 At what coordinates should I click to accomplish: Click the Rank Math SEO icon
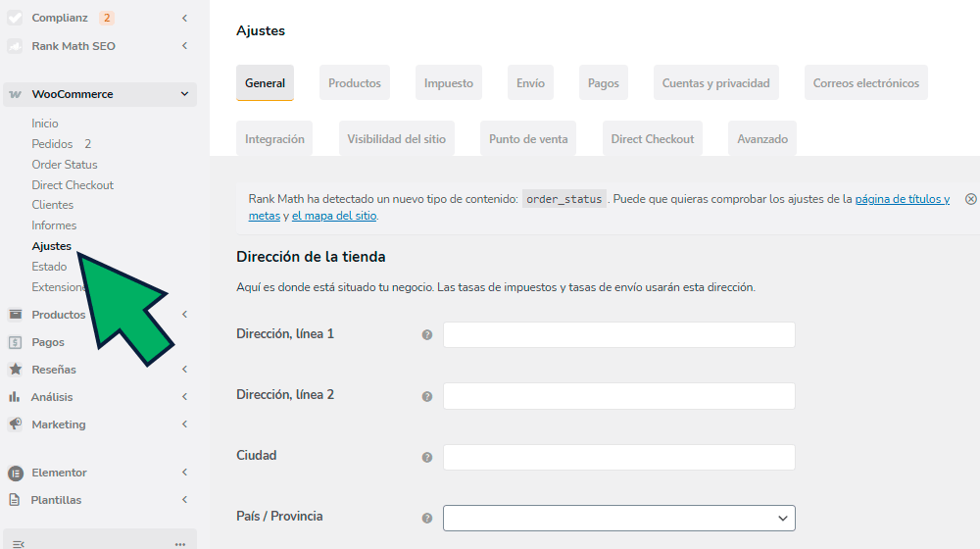point(15,46)
